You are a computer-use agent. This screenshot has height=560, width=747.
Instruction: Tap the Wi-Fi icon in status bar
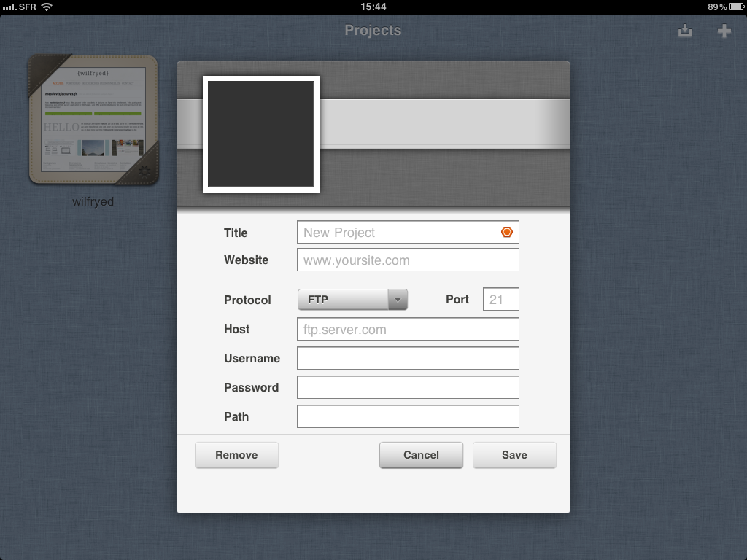coord(47,7)
